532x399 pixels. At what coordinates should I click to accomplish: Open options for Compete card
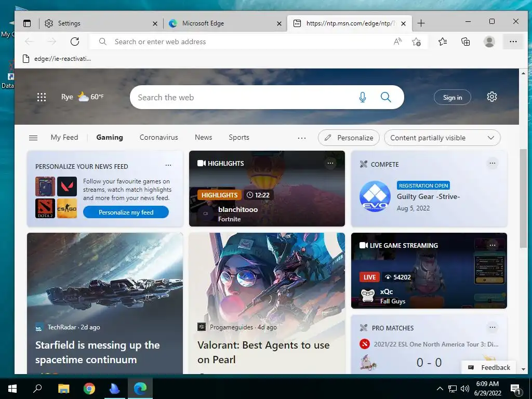493,163
